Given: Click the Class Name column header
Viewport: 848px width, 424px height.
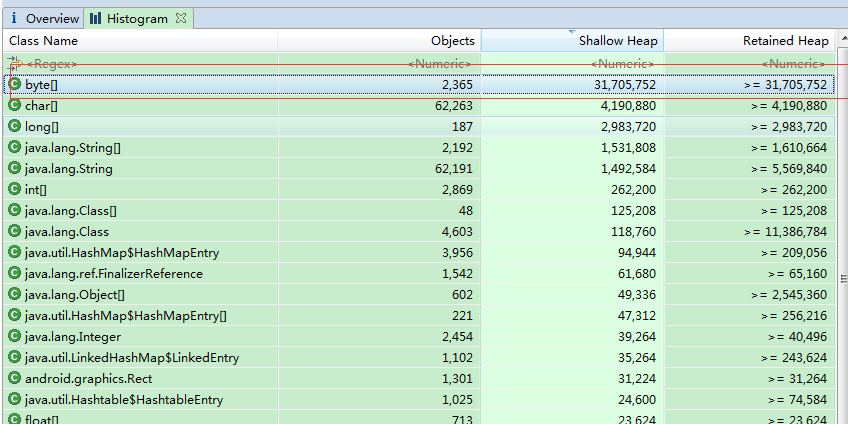Looking at the screenshot, I should coord(141,41).
